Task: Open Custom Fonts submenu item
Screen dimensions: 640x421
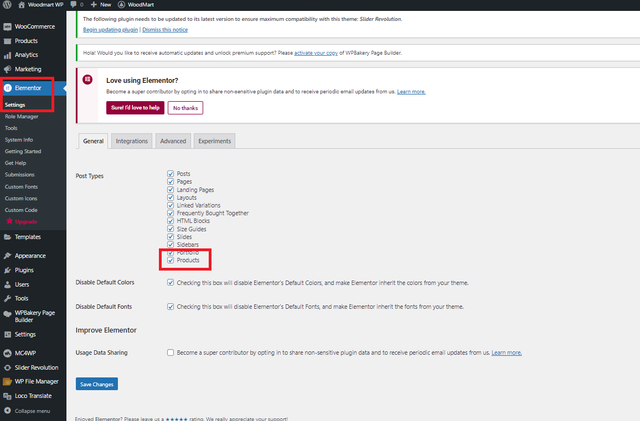Action: click(21, 187)
